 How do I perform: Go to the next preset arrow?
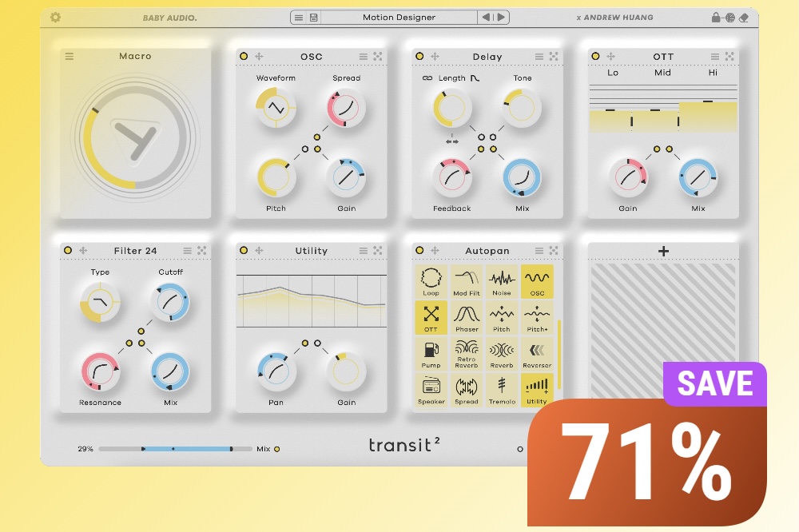tap(502, 18)
